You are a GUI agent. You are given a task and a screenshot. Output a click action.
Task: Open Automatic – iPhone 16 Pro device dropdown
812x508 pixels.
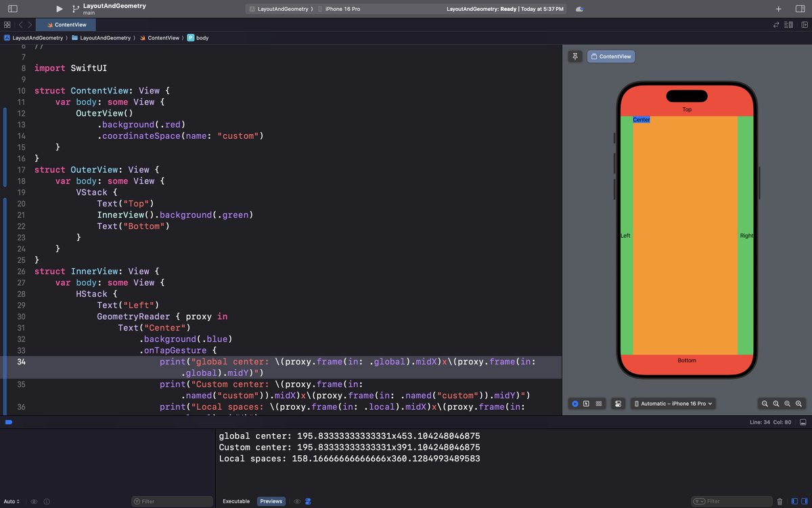click(673, 404)
